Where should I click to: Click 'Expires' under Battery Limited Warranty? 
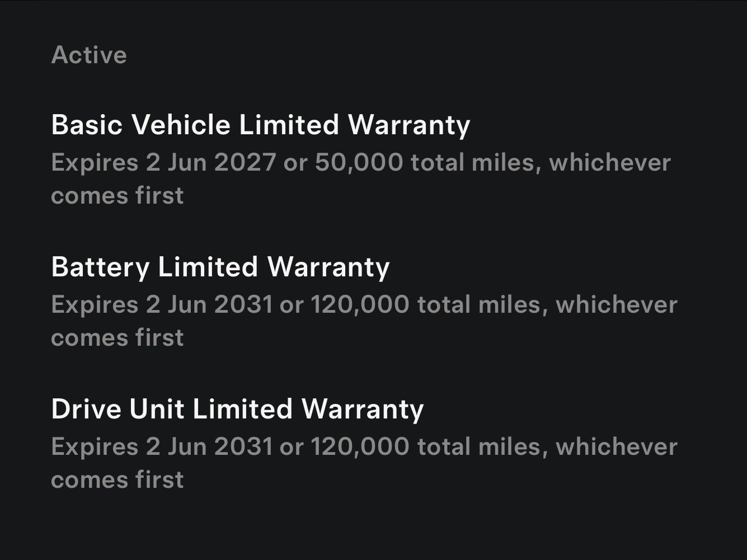(x=94, y=305)
